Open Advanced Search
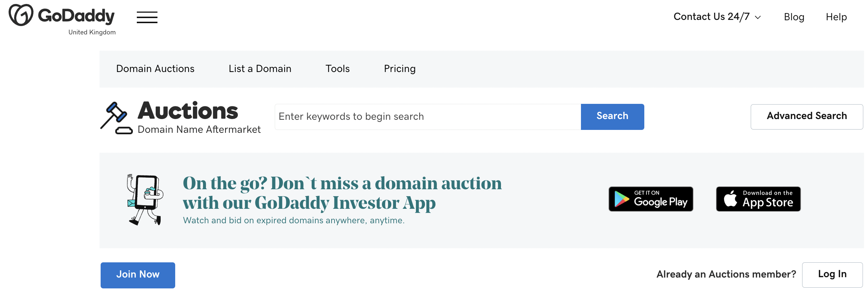This screenshot has height=296, width=868. click(807, 117)
